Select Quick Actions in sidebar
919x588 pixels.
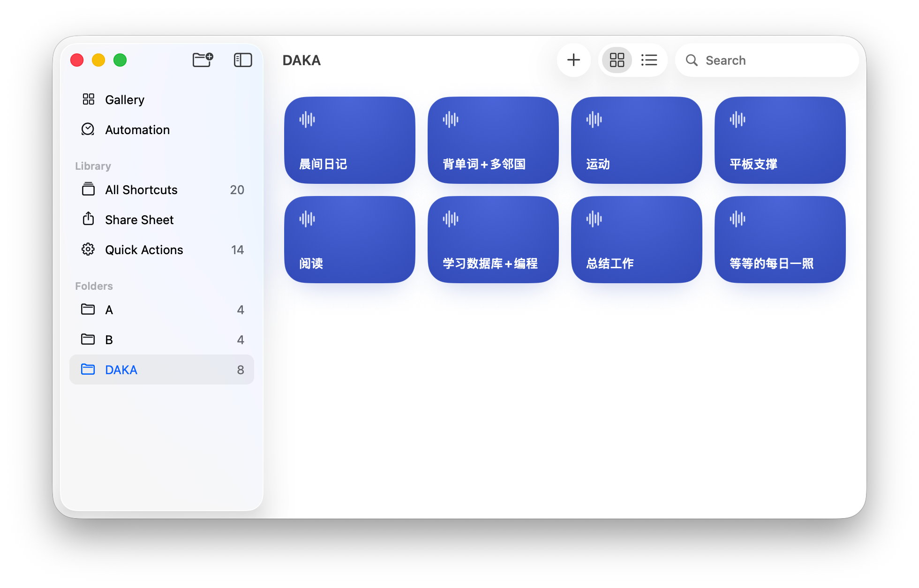coord(143,250)
